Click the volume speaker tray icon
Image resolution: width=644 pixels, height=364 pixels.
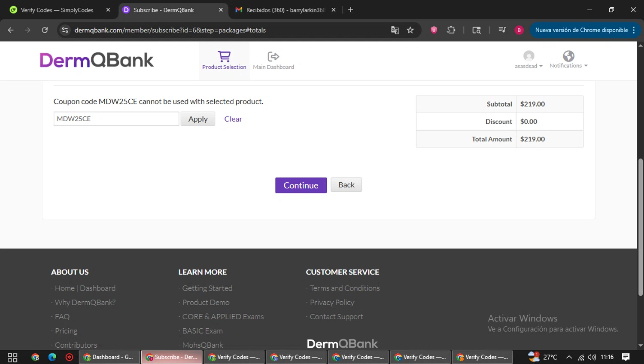pyautogui.click(x=592, y=357)
